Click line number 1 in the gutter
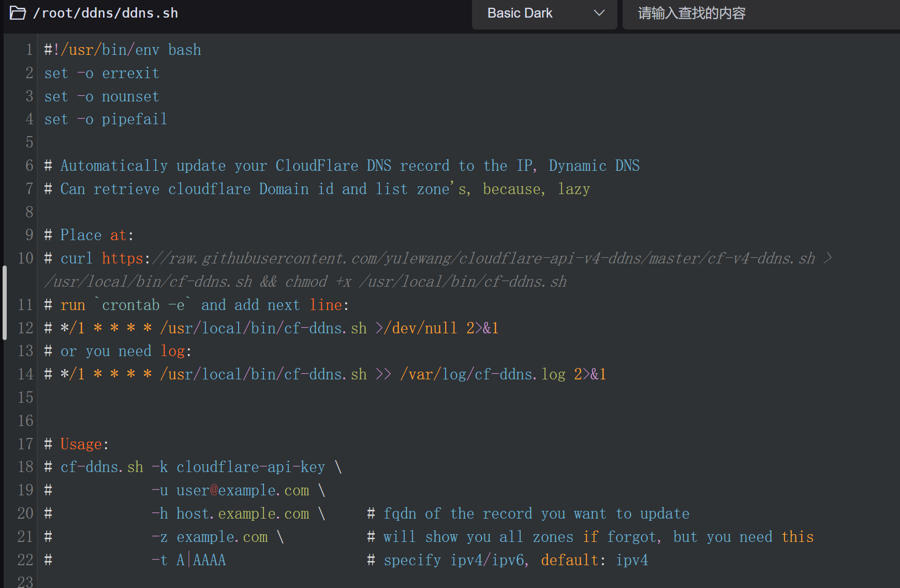The height and width of the screenshot is (588, 900). pyautogui.click(x=29, y=50)
